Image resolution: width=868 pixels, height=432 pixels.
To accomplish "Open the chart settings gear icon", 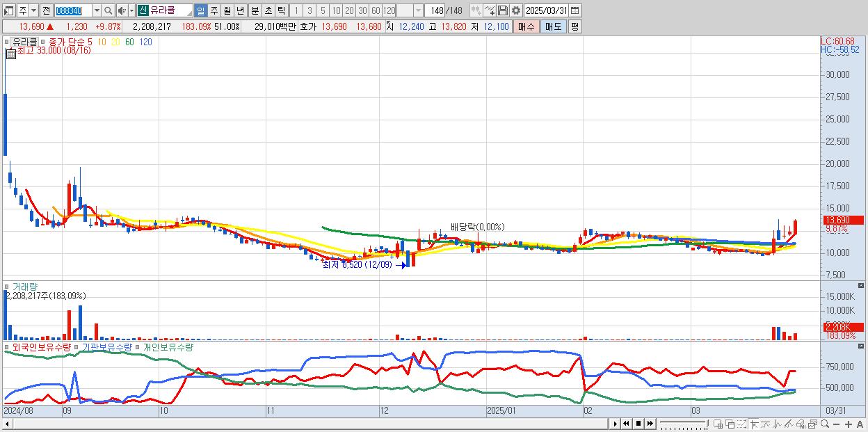I will [x=515, y=10].
